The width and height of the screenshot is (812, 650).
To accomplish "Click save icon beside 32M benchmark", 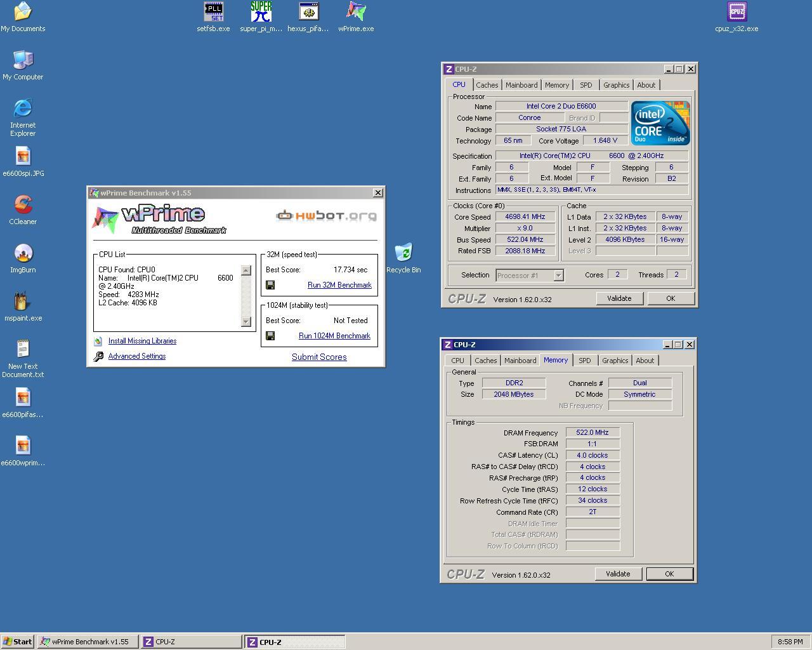I will 270,285.
